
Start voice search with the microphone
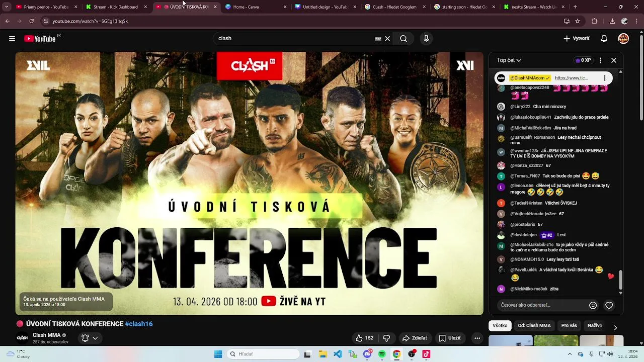coord(426,39)
